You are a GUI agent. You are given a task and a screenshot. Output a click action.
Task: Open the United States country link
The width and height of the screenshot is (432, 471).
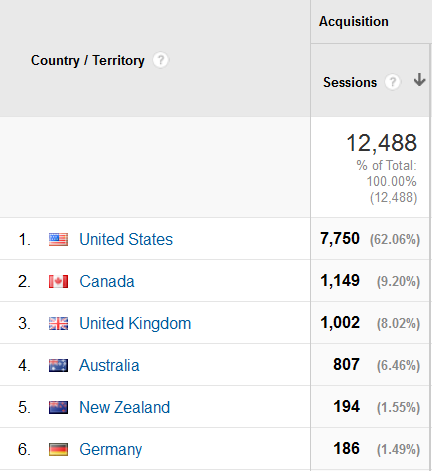pos(126,239)
